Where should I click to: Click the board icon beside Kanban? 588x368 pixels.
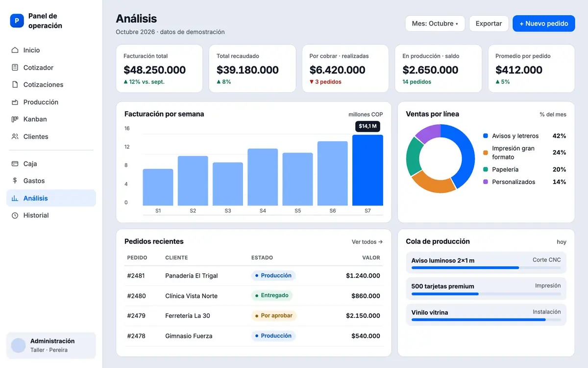pyautogui.click(x=15, y=119)
